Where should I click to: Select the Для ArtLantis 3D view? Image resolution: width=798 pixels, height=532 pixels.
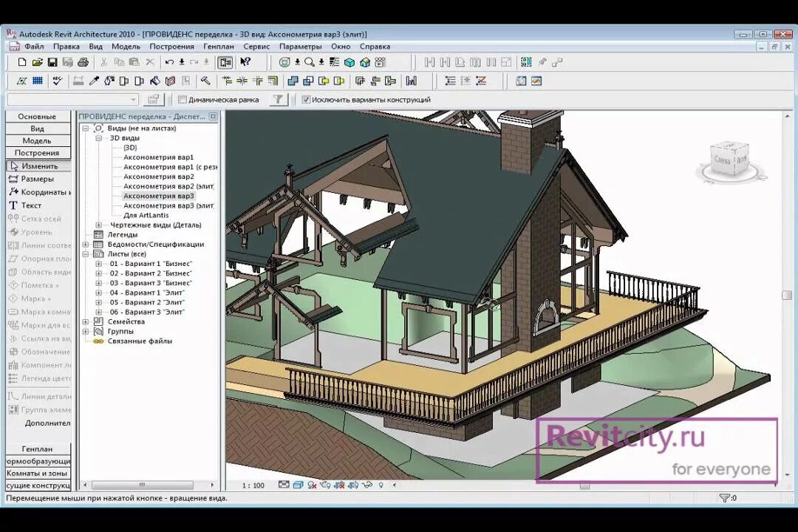(146, 215)
